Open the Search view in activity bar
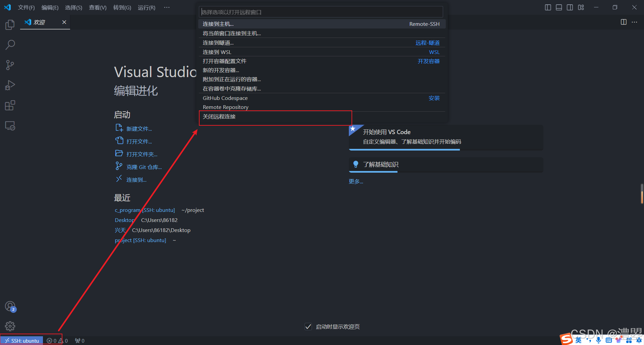Image resolution: width=644 pixels, height=345 pixels. point(10,45)
